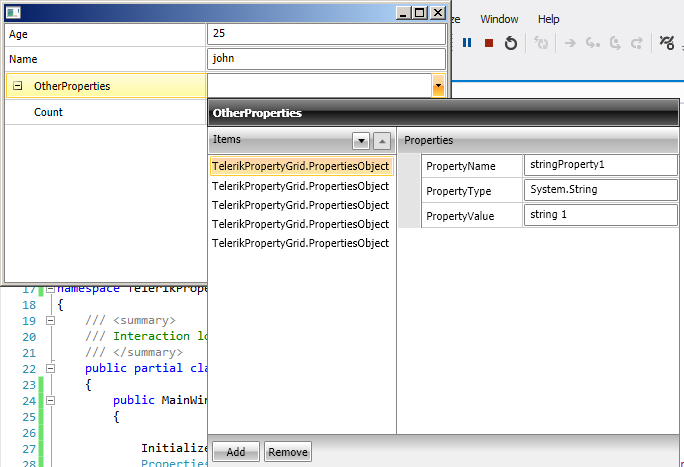Stop debugging with the red square icon
The image size is (684, 467).
(x=489, y=43)
